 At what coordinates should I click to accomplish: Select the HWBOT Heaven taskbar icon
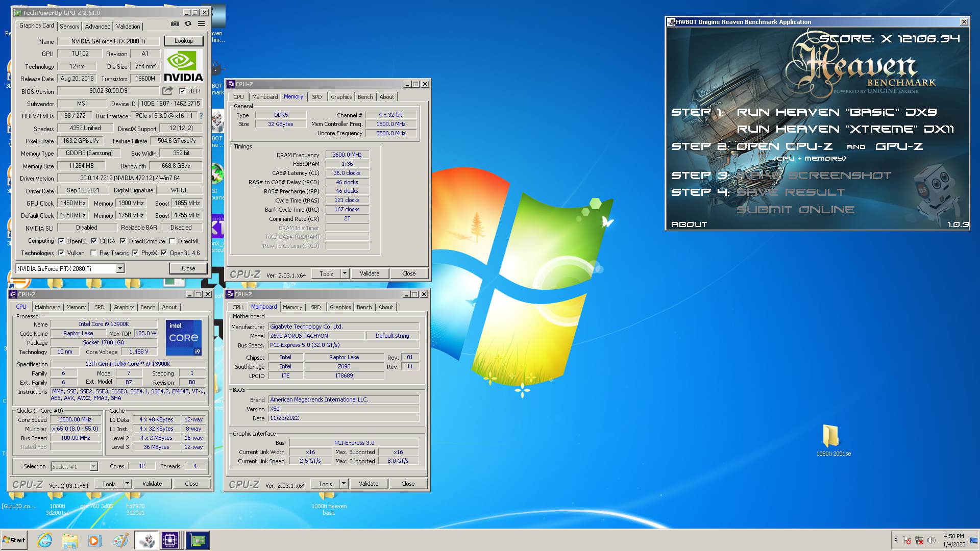146,540
